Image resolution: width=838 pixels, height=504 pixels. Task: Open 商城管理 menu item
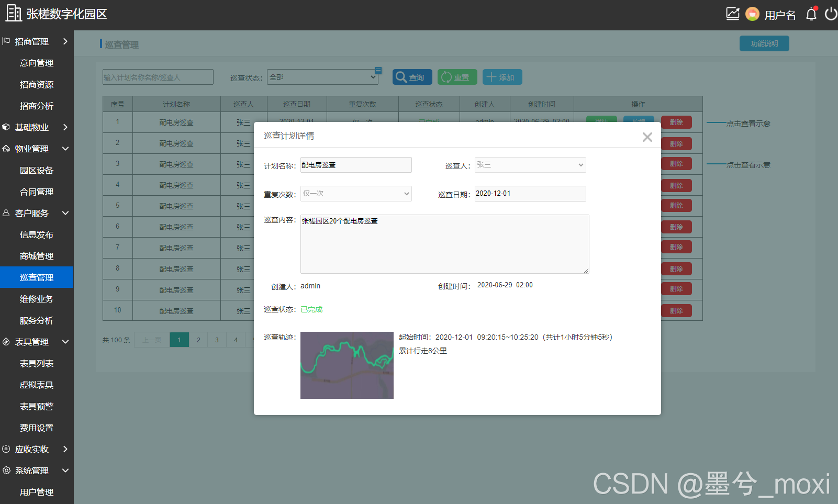[x=37, y=256]
